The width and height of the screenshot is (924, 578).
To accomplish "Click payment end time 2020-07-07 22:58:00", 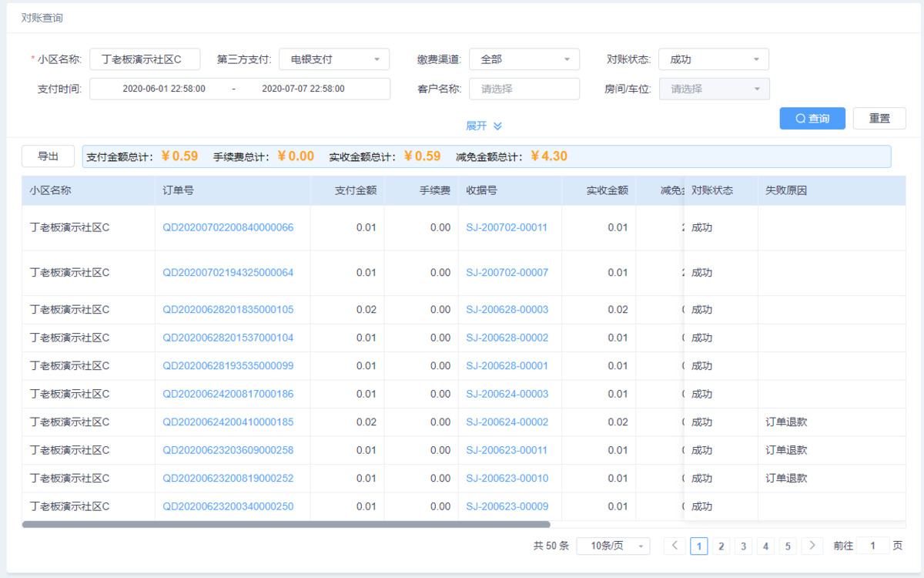I will click(303, 89).
